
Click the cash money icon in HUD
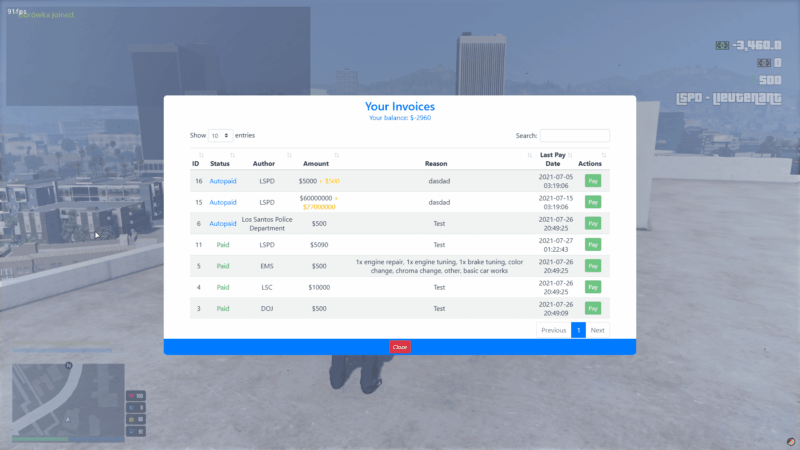pos(722,45)
